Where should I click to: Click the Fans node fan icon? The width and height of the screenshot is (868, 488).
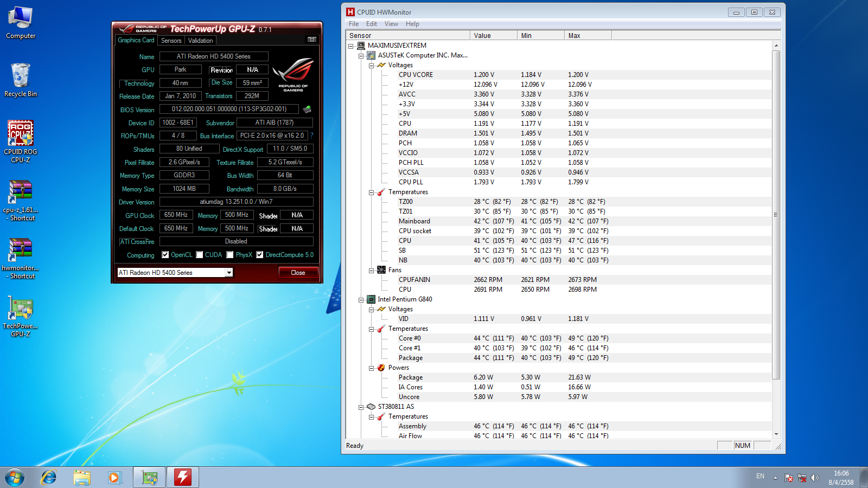tap(381, 270)
